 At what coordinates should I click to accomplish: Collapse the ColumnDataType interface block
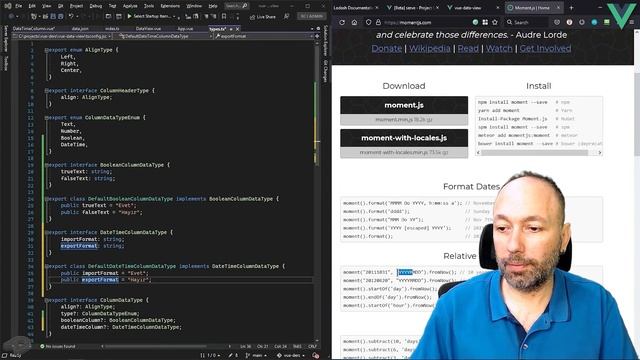click(46, 300)
